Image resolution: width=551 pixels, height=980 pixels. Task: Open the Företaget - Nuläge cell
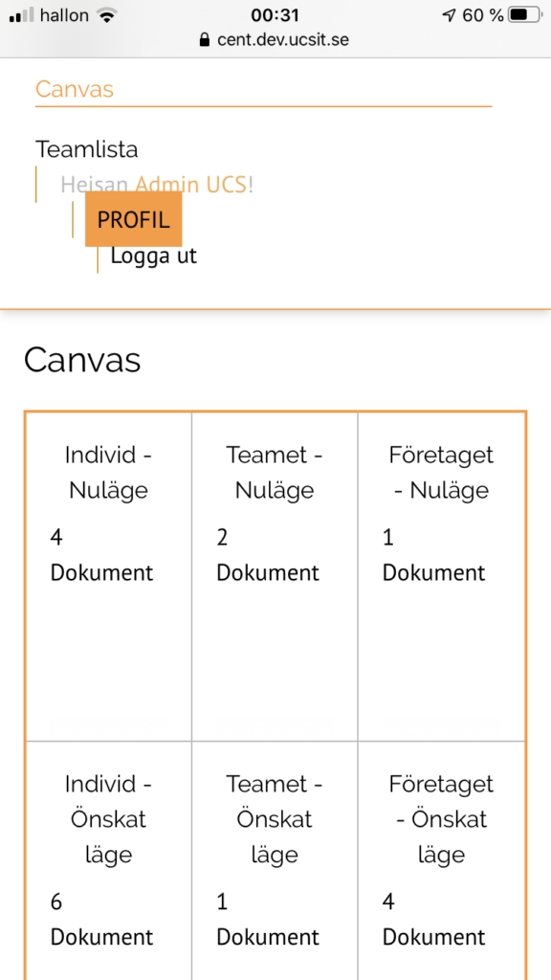pos(442,577)
